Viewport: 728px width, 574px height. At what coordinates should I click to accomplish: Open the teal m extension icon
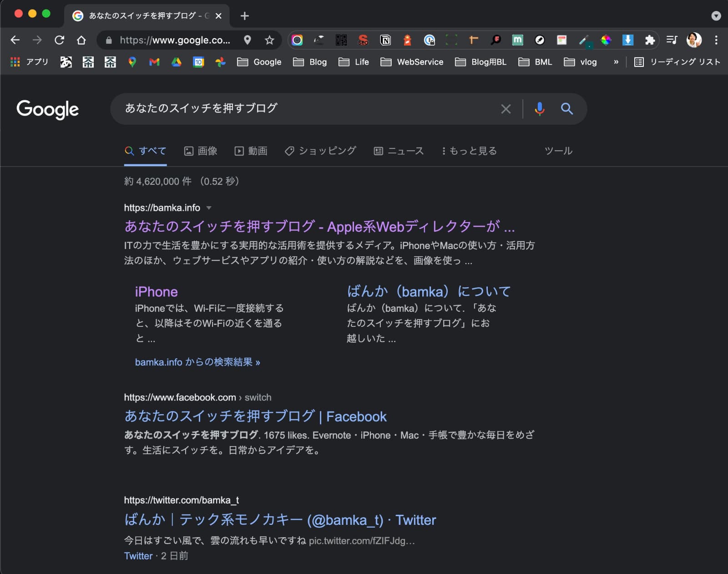tap(518, 40)
